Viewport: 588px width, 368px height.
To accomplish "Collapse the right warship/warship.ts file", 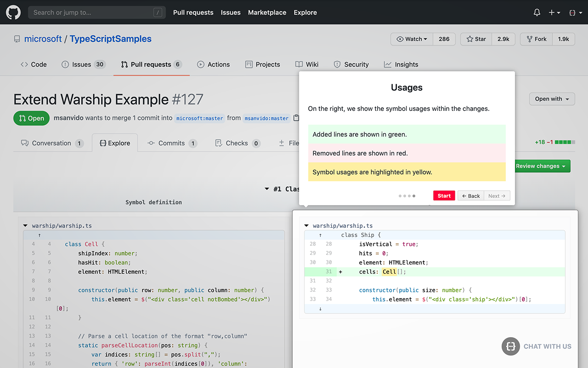I will coord(306,226).
